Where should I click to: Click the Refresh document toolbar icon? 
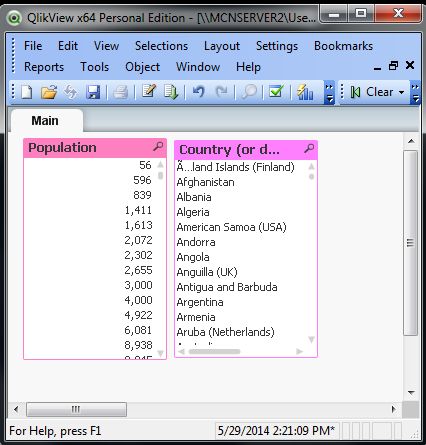point(71,92)
